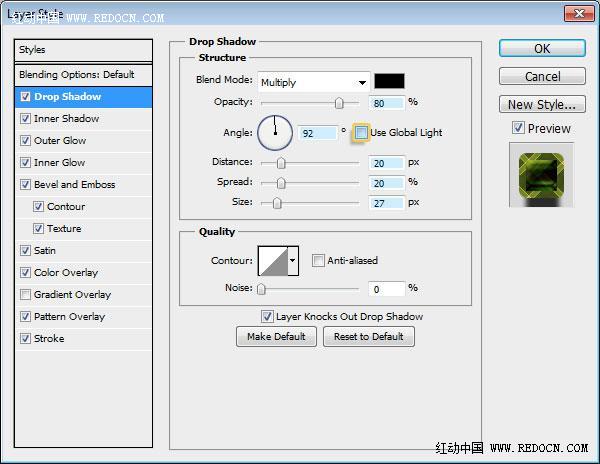Image resolution: width=600 pixels, height=464 pixels.
Task: Expand the contour picker arrow
Action: click(x=293, y=261)
